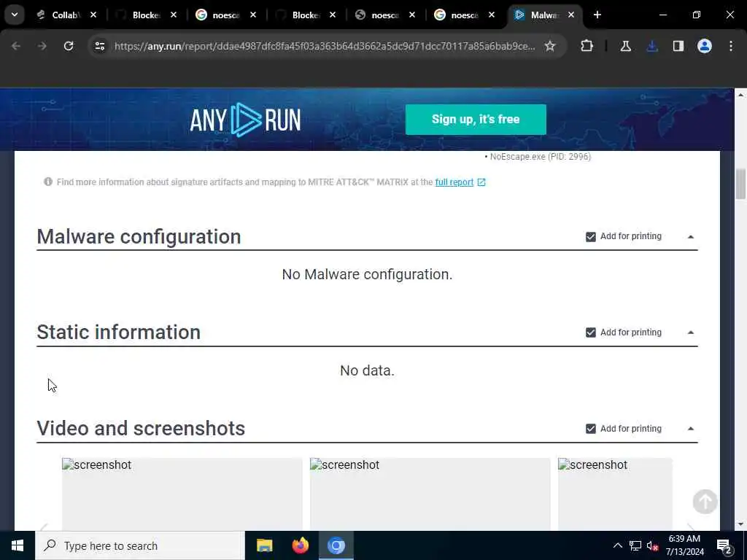Close the Collab tab
This screenshot has height=560, width=747.
tap(93, 15)
